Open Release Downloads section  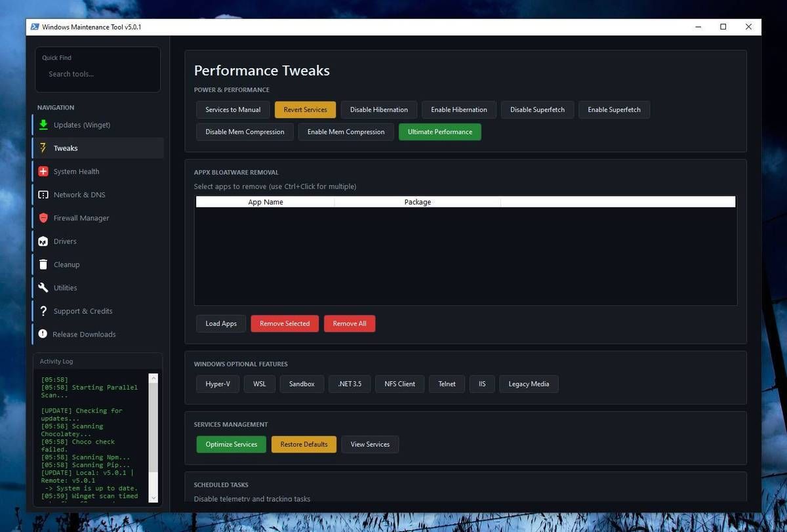point(85,334)
